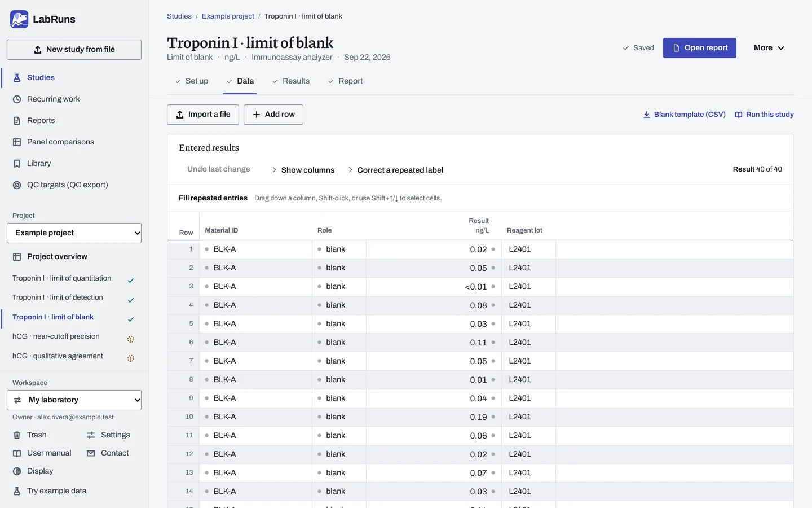Switch to the Set up tab
Viewport: 812px width, 508px height.
(192, 81)
